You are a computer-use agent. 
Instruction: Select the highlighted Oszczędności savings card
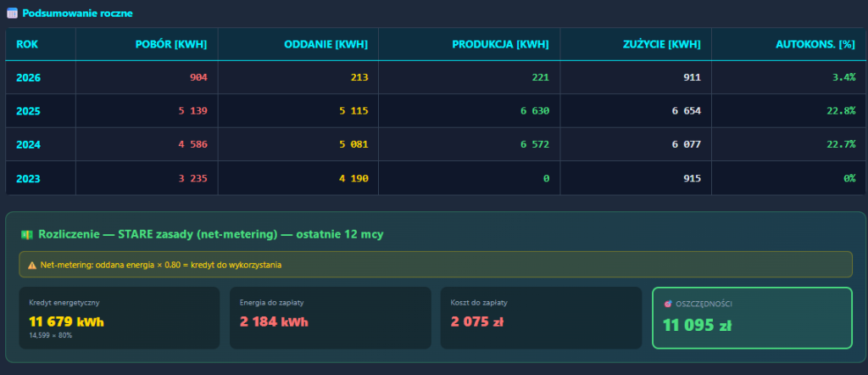(751, 318)
